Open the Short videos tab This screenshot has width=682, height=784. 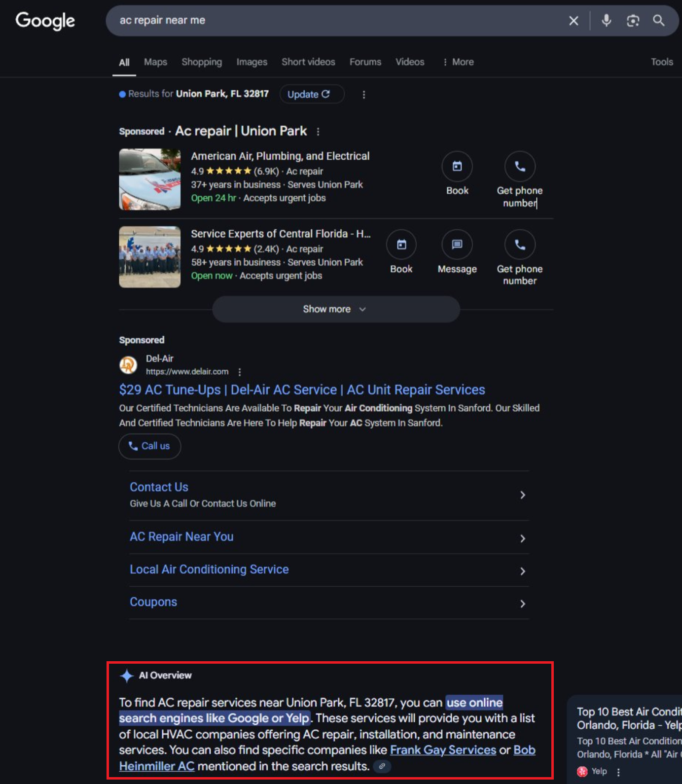click(308, 62)
